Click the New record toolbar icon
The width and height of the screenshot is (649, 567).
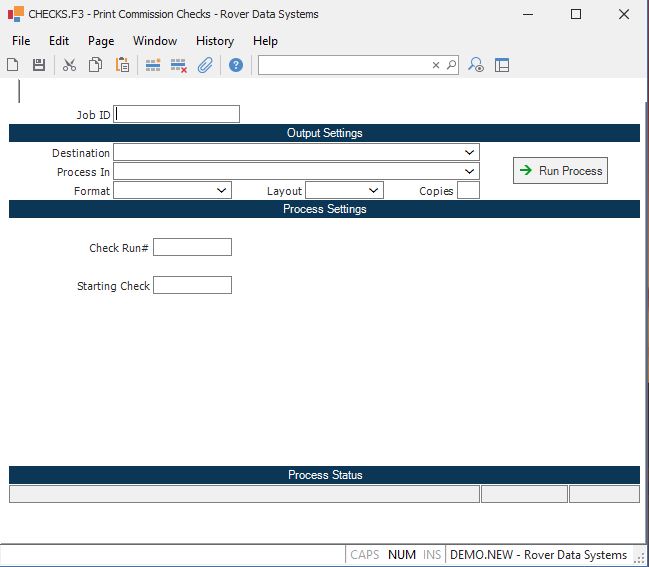13,65
